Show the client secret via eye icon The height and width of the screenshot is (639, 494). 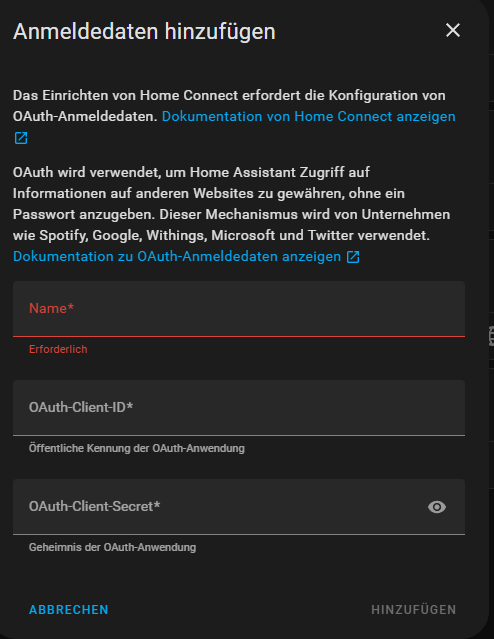tap(437, 507)
